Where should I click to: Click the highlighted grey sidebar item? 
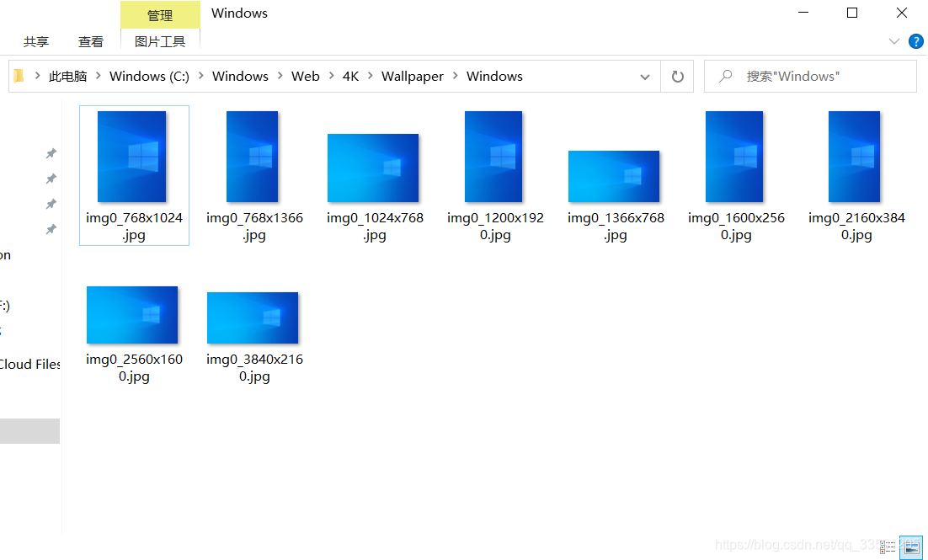(x=29, y=431)
